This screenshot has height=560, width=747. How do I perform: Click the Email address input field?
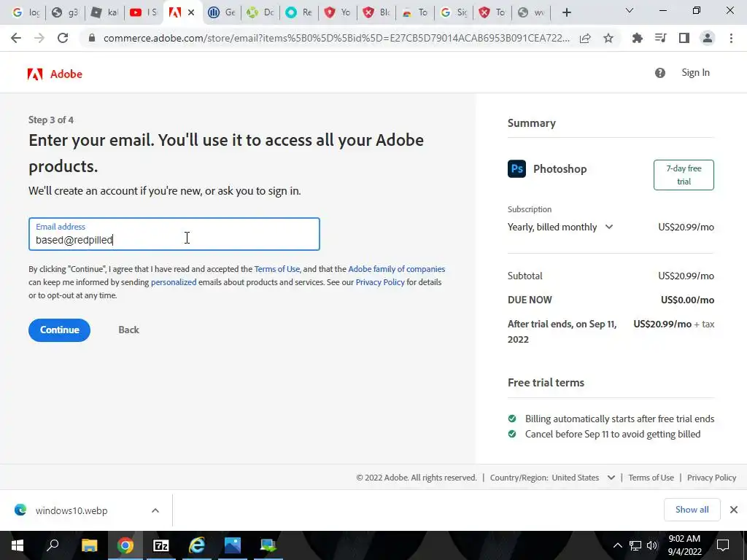click(174, 234)
